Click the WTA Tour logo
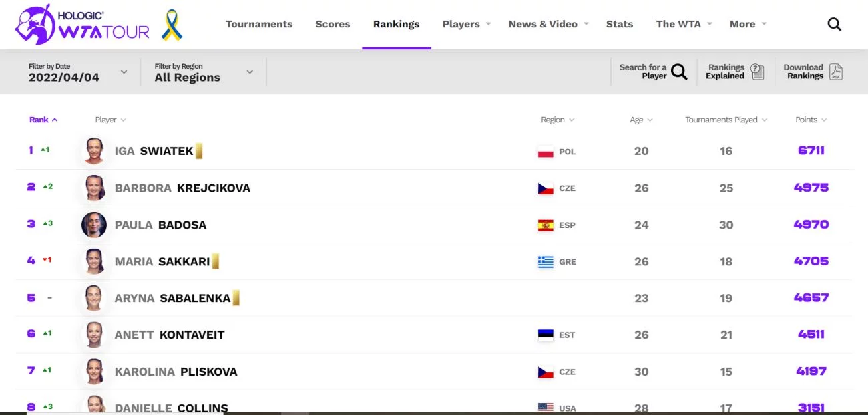The height and width of the screenshot is (415, 868). point(82,24)
